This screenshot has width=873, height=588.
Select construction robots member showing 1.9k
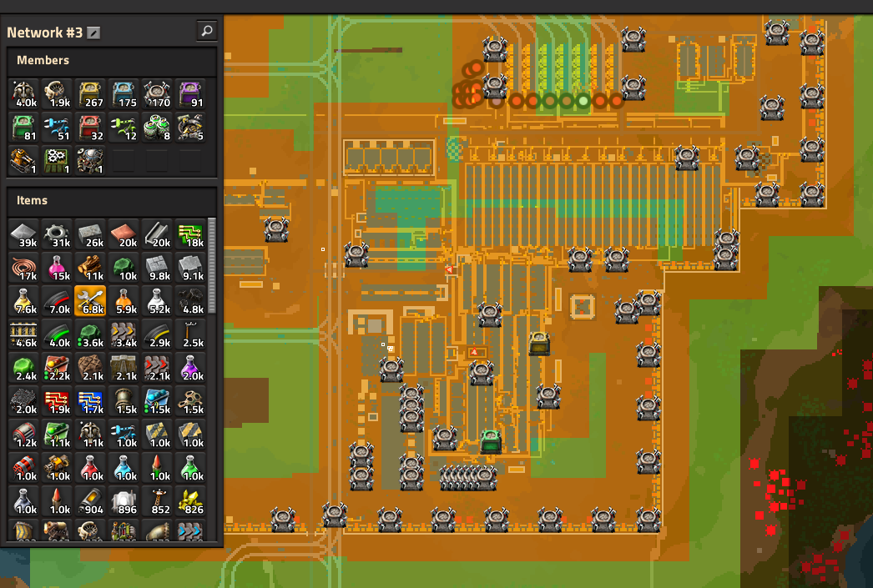[x=57, y=94]
